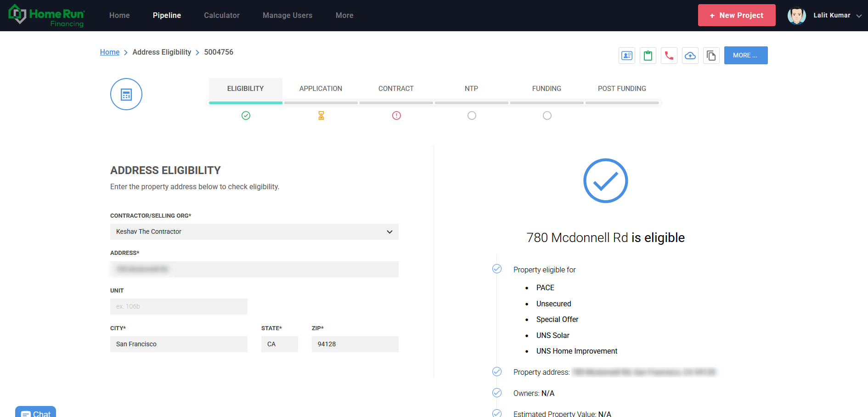
Task: Switch to the APPLICATION tab
Action: tap(321, 89)
